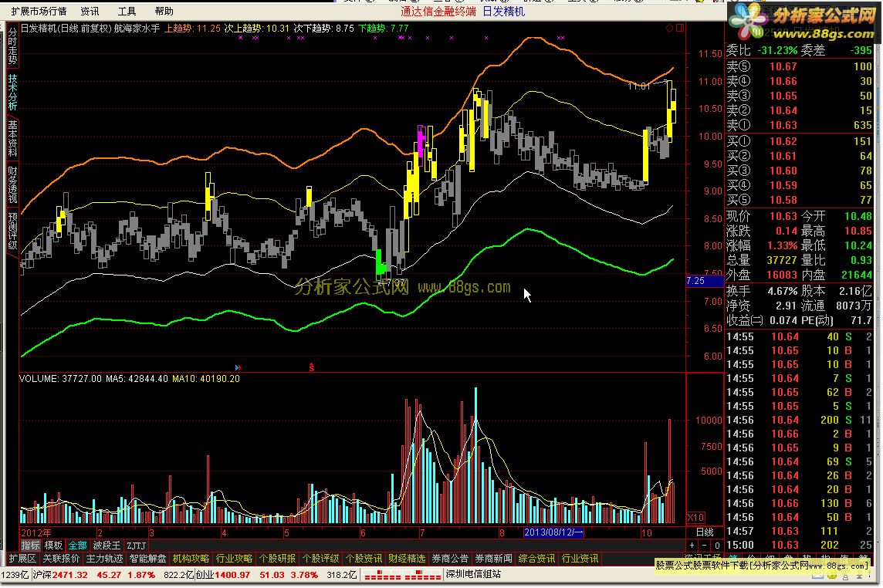Click the 次上趋势: 10.31 indicator label
Screen dimensions: 883x588
point(257,28)
